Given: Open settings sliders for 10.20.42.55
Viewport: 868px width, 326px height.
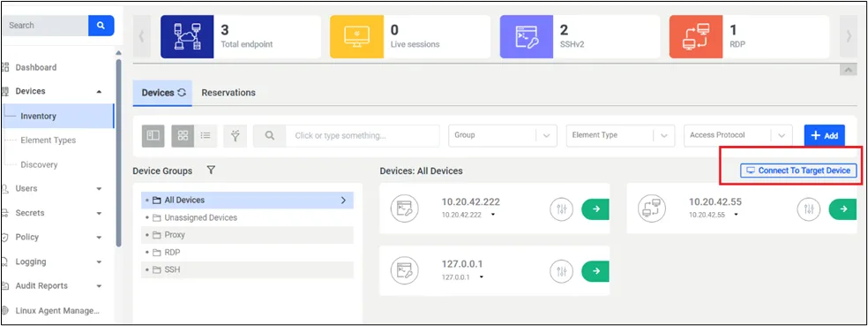Looking at the screenshot, I should [x=809, y=209].
